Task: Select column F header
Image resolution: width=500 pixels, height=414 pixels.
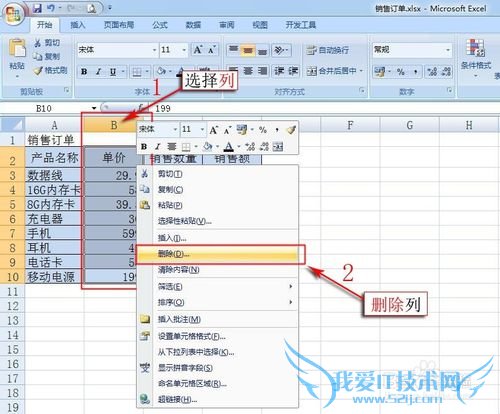Action: click(350, 125)
